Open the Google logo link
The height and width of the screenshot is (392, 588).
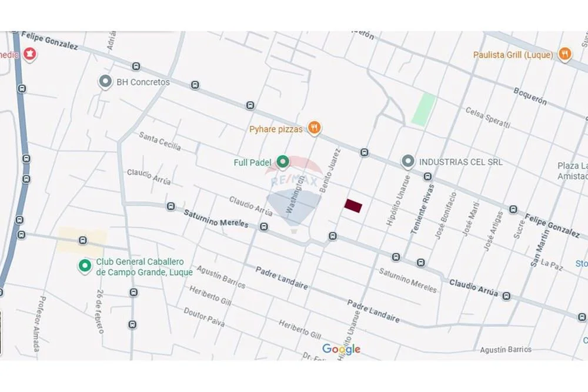coord(341,349)
